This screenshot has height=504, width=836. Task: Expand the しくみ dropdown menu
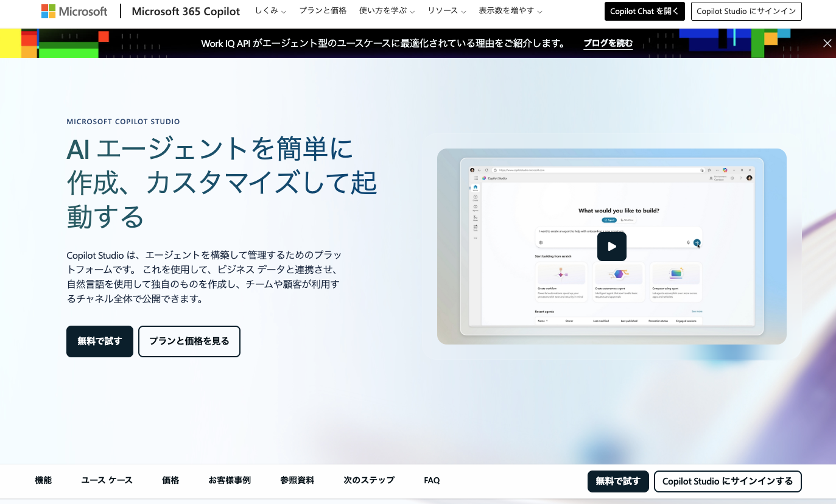tap(270, 11)
